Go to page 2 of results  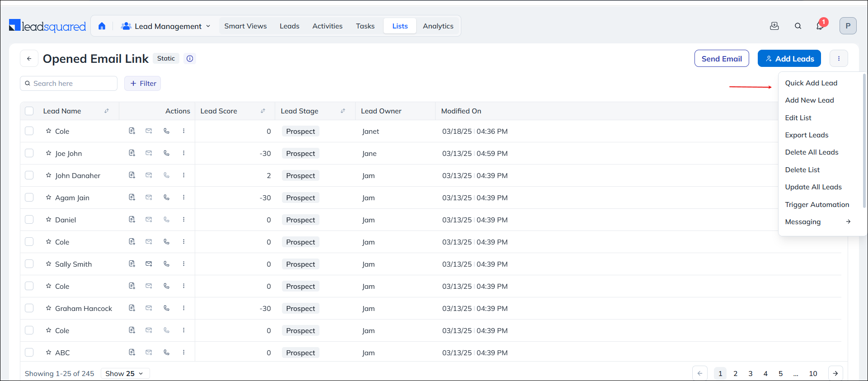(735, 373)
